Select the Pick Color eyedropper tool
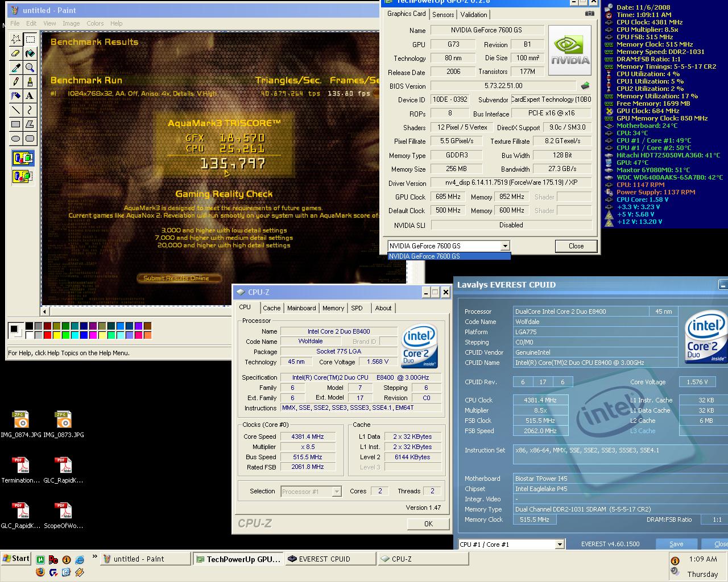The height and width of the screenshot is (582, 728). click(x=16, y=68)
